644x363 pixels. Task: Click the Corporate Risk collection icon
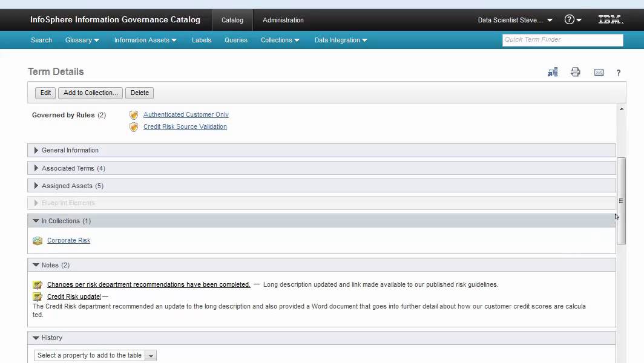point(38,241)
